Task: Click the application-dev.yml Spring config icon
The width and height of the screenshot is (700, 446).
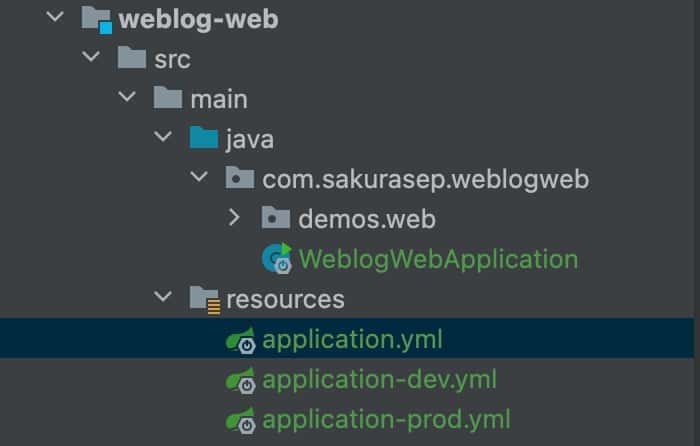Action: tap(240, 380)
